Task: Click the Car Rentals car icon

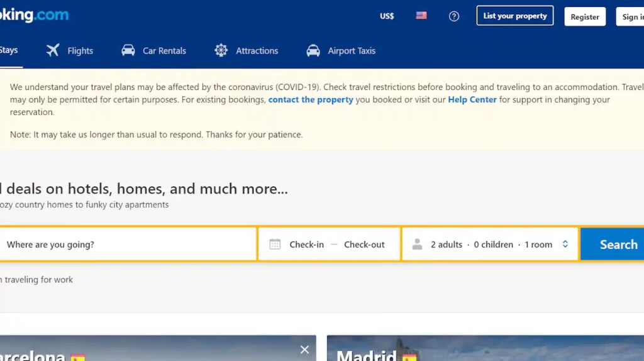Action: pyautogui.click(x=128, y=50)
